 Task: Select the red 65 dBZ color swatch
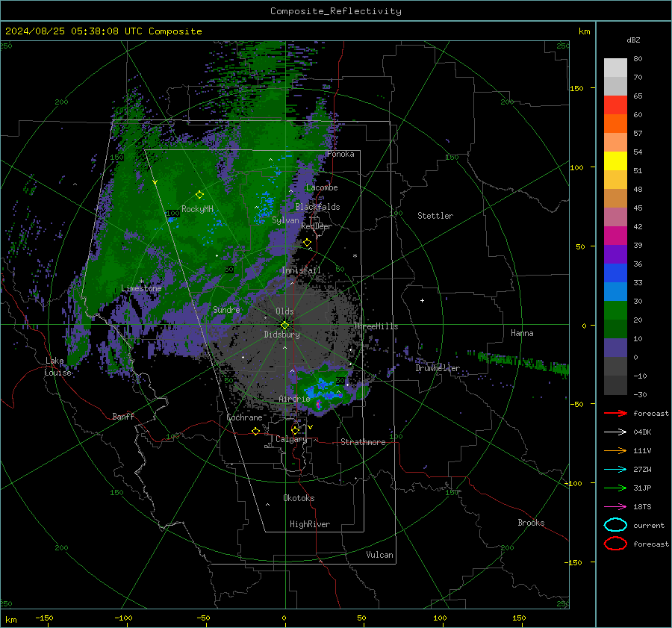[x=615, y=105]
